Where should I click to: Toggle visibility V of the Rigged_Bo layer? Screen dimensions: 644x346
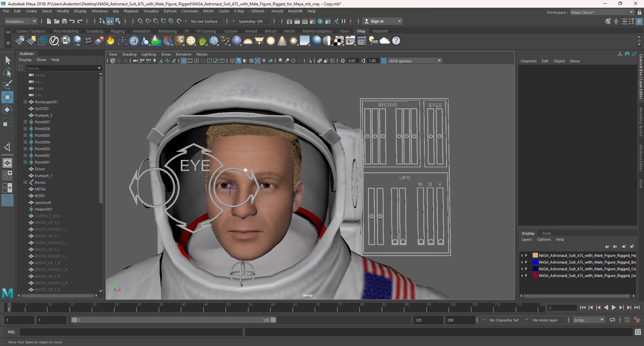coord(522,262)
